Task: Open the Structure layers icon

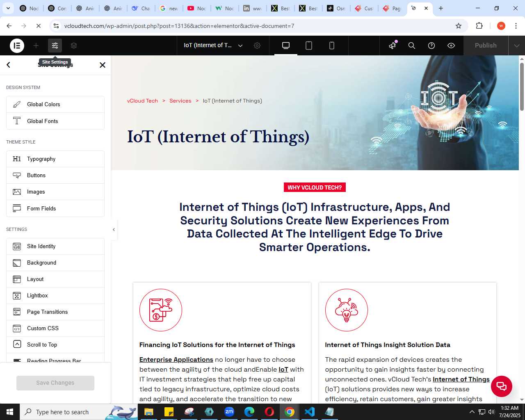Action: click(x=74, y=46)
